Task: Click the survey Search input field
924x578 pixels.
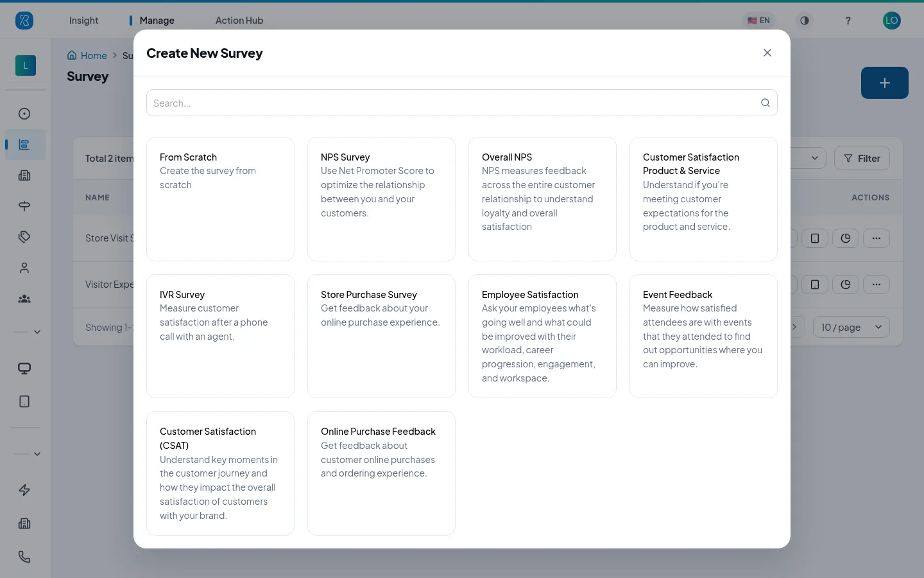Action: (x=461, y=103)
